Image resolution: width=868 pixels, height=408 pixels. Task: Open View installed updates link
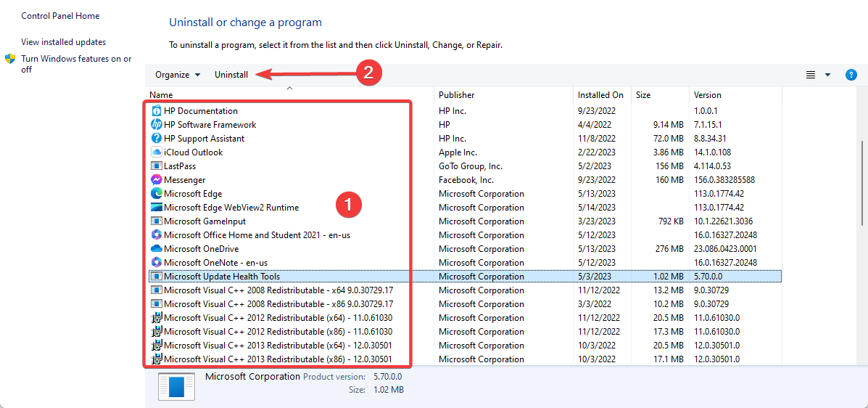pyautogui.click(x=64, y=42)
